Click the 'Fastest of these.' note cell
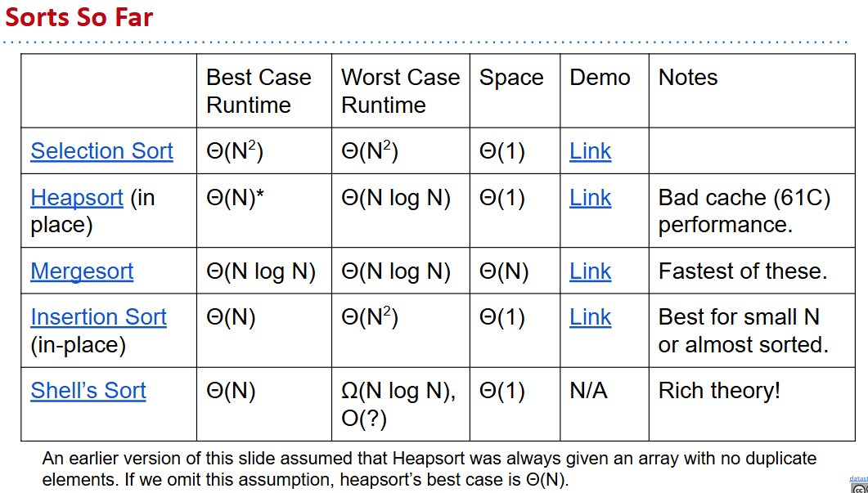The height and width of the screenshot is (493, 868). [742, 271]
